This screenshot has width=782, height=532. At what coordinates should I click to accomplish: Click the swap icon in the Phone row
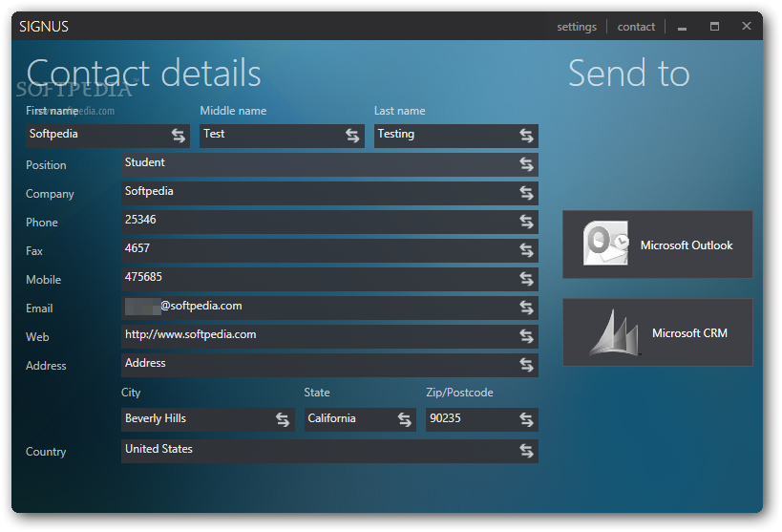click(x=527, y=222)
